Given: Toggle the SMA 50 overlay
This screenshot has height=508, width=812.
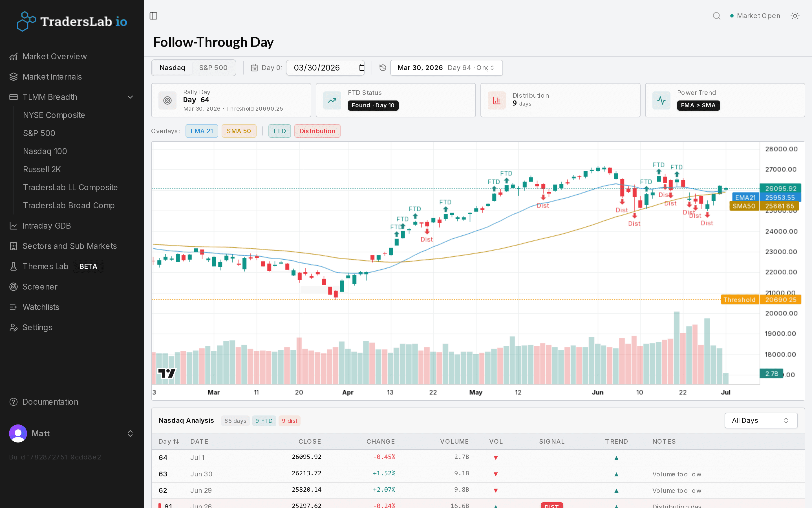Looking at the screenshot, I should [239, 131].
